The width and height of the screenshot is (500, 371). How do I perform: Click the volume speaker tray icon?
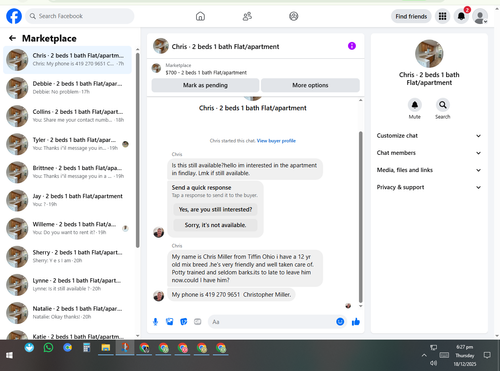pos(433,363)
